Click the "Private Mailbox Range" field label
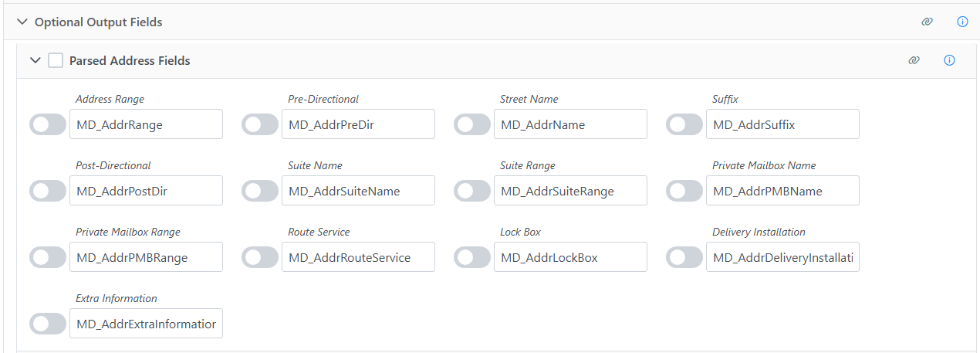 tap(128, 232)
